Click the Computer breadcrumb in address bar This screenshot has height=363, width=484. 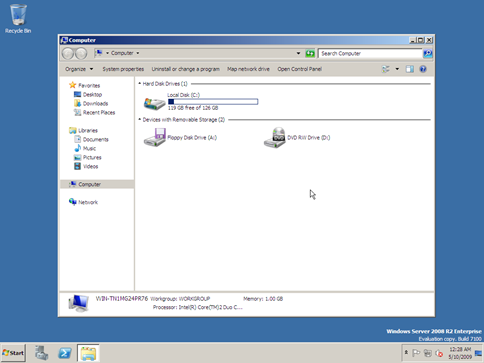click(x=122, y=53)
